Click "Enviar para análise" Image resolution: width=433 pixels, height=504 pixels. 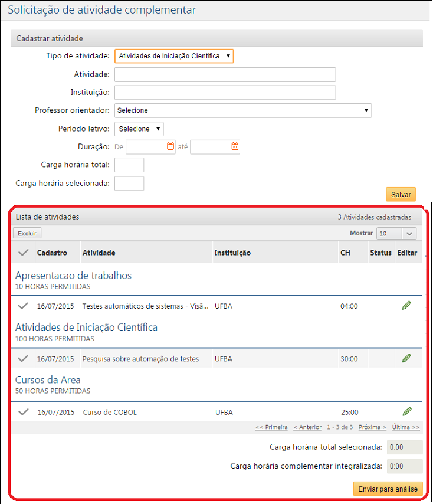click(388, 489)
